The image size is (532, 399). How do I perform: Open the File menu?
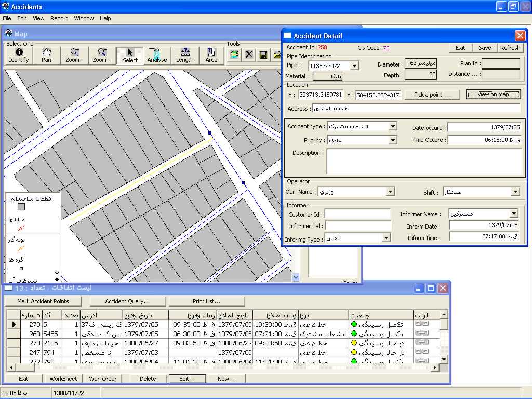coord(7,18)
